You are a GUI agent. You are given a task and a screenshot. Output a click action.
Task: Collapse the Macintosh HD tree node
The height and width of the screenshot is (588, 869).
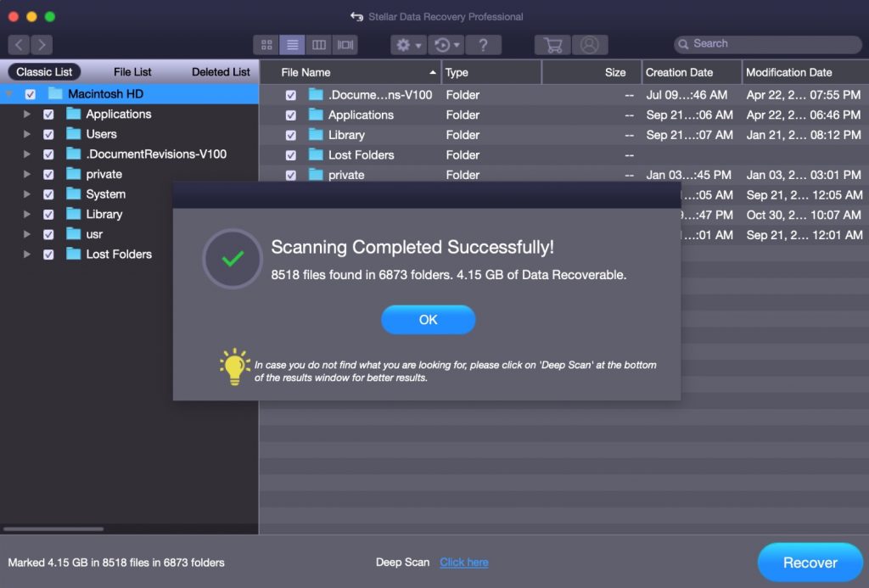click(9, 94)
